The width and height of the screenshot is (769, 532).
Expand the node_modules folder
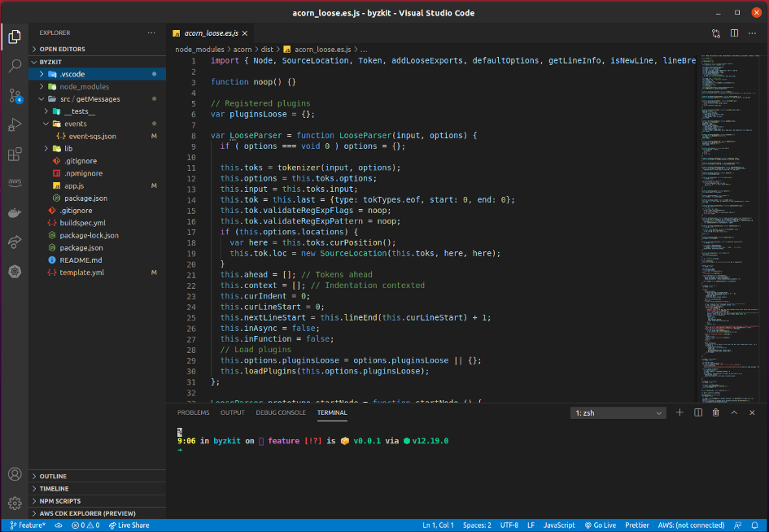97,87
